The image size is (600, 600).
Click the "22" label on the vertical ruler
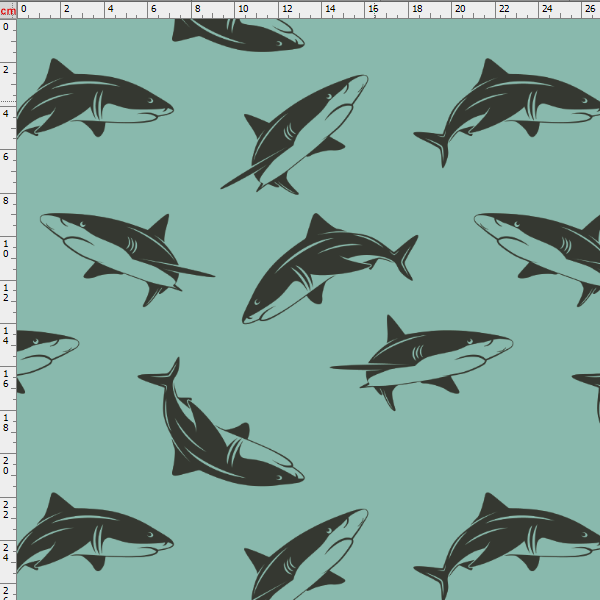[x=6, y=510]
